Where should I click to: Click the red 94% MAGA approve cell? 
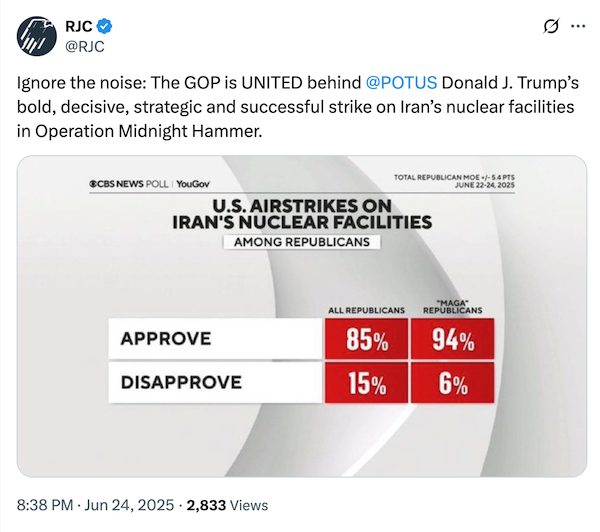coord(452,339)
